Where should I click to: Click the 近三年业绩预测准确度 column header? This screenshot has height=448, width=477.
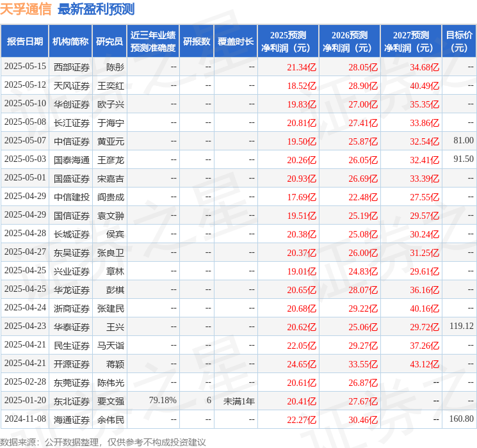click(x=153, y=41)
